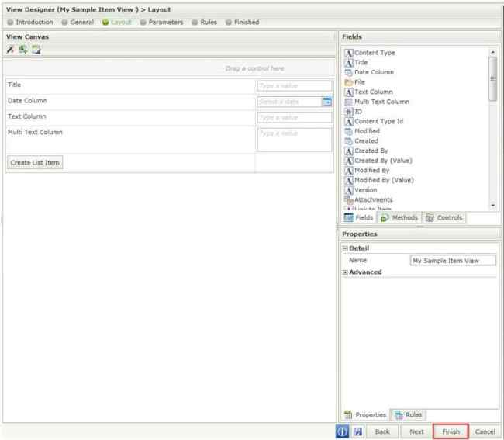Select the Modified By field
Image resolution: width=504 pixels, height=440 pixels.
(367, 171)
